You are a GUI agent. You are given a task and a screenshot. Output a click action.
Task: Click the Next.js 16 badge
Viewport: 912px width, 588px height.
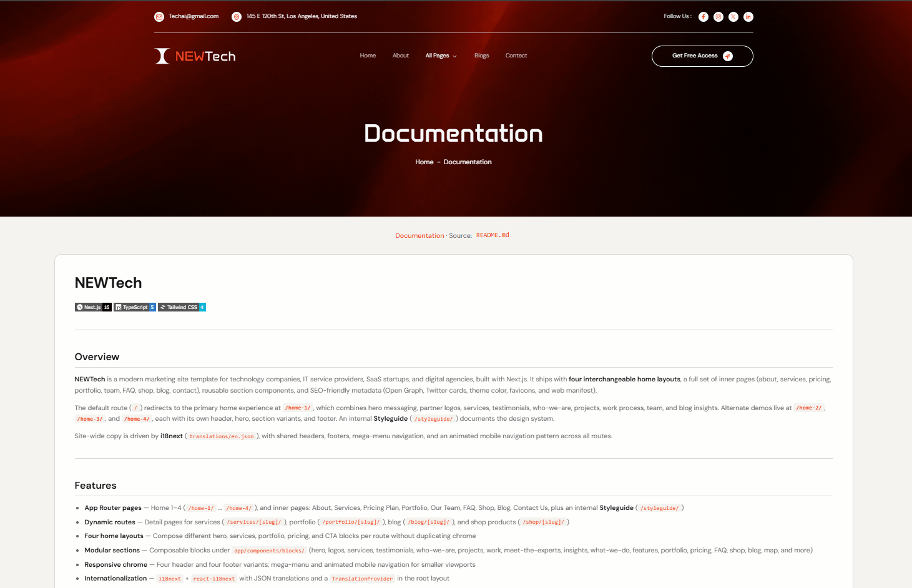pos(93,307)
